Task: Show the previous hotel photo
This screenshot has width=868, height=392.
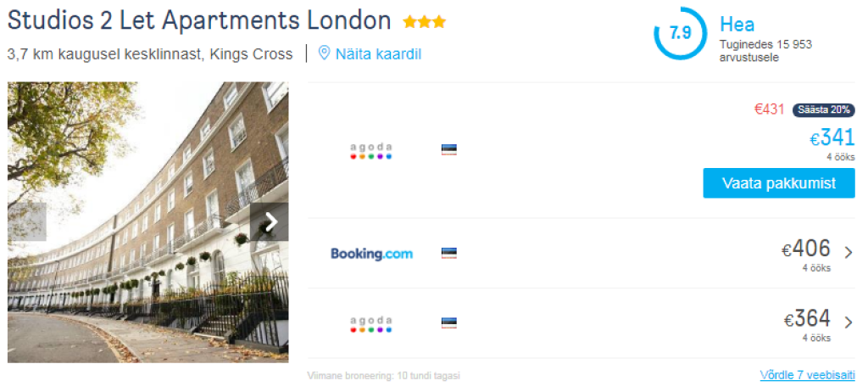Action: click(x=25, y=222)
